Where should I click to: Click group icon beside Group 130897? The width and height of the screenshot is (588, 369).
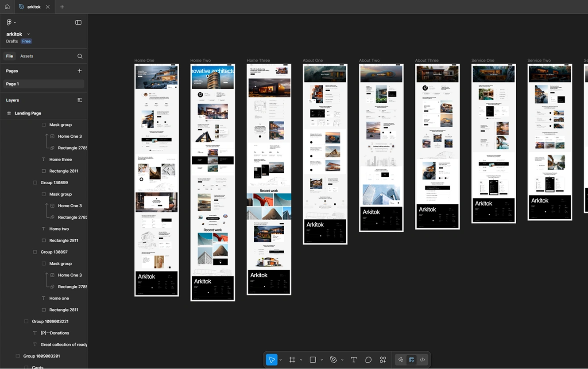click(x=35, y=252)
